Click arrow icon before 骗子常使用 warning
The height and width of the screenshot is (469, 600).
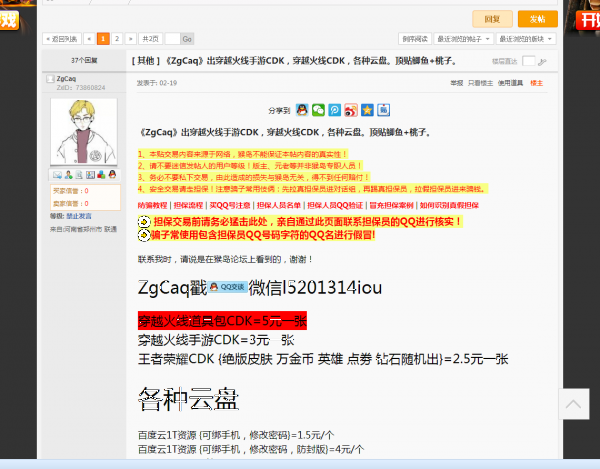coord(144,235)
